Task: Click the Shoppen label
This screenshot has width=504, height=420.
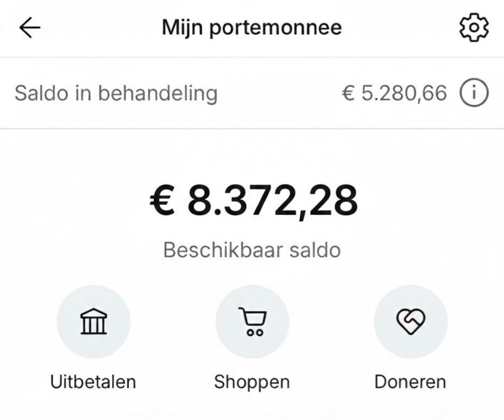Action: [x=252, y=381]
